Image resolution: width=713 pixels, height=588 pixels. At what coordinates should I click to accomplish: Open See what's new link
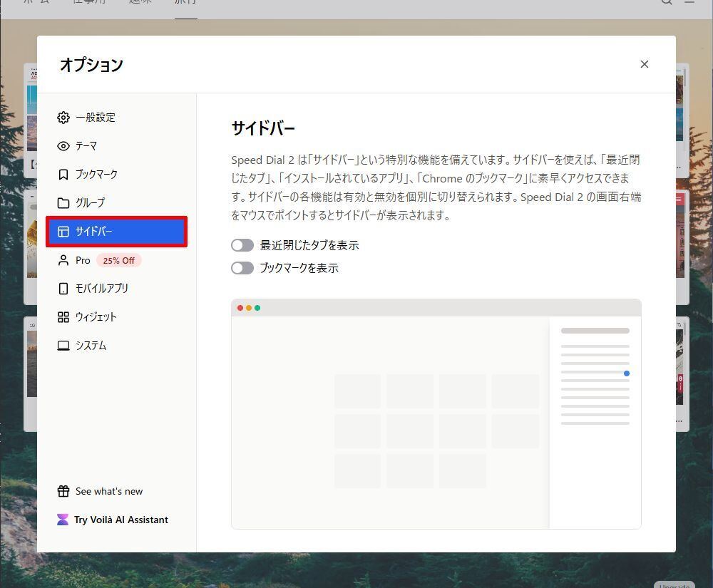(x=108, y=491)
